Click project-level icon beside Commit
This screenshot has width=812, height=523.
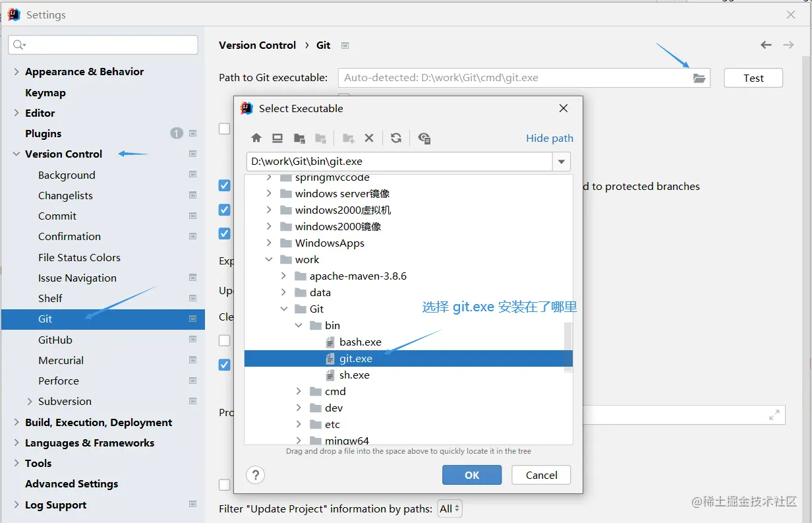click(192, 216)
